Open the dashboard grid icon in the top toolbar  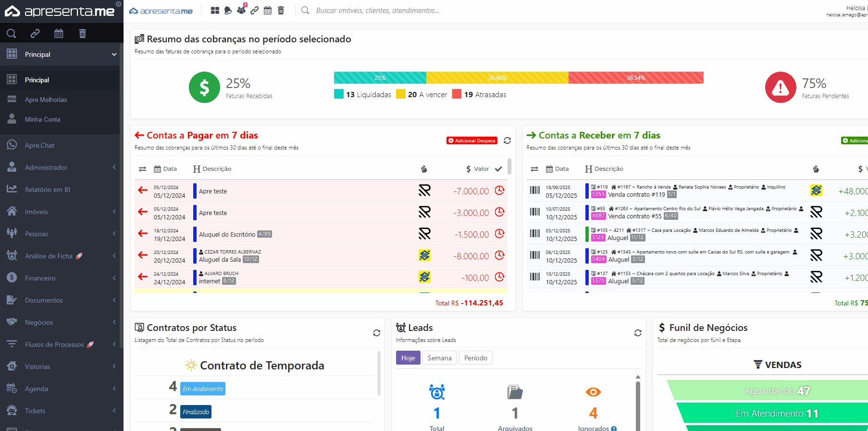(x=215, y=11)
